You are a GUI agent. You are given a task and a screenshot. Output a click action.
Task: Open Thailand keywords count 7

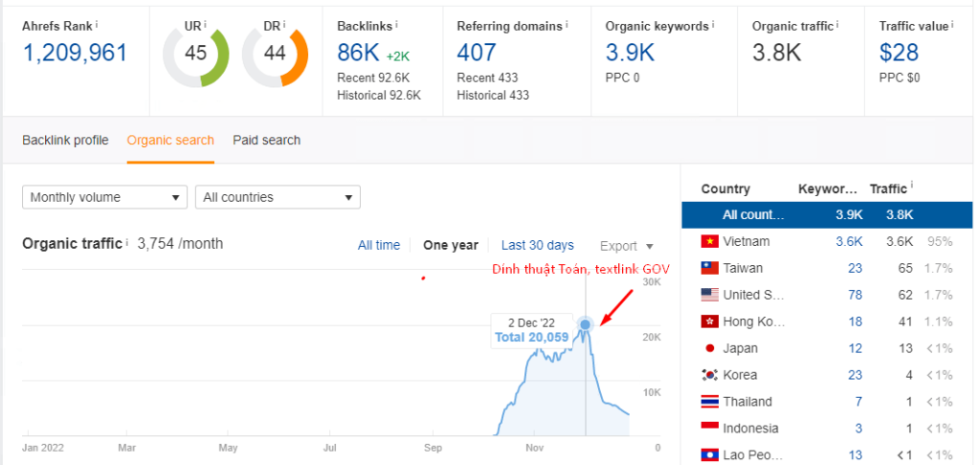[x=858, y=401]
